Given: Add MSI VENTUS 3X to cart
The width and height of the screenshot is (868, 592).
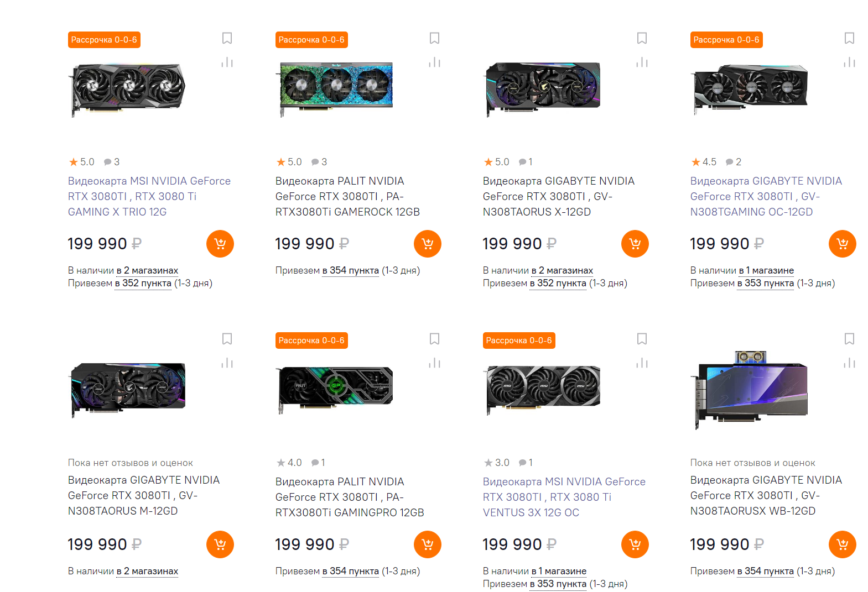Looking at the screenshot, I should point(635,544).
